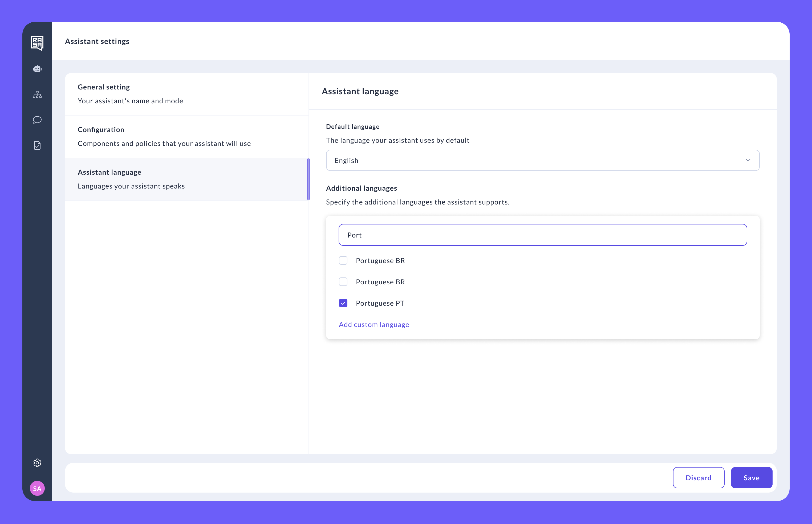
Task: Select the Assistant language section
Action: [x=186, y=179]
